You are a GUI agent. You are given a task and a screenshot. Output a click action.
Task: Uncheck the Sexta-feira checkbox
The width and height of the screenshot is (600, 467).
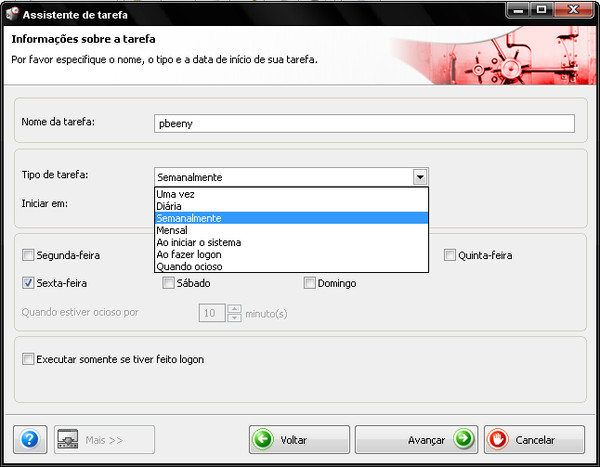click(x=28, y=283)
